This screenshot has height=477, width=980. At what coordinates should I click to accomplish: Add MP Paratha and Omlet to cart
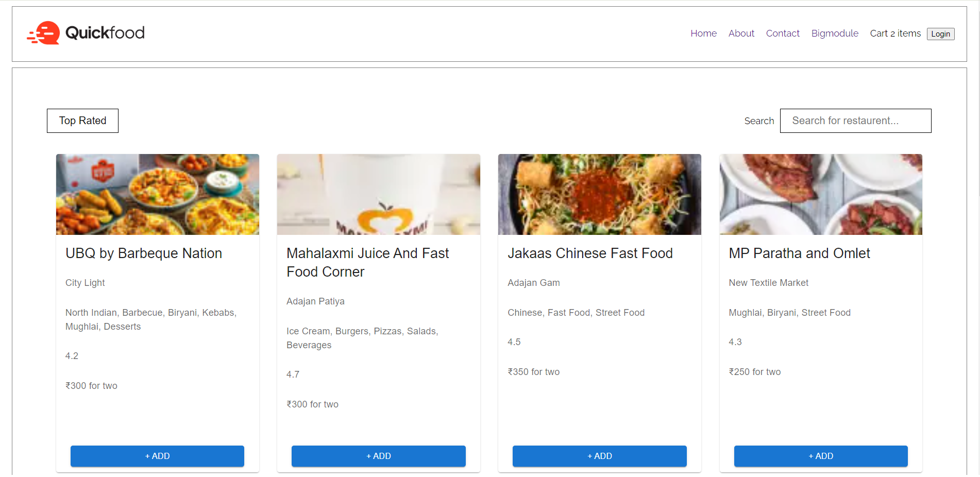tap(820, 456)
